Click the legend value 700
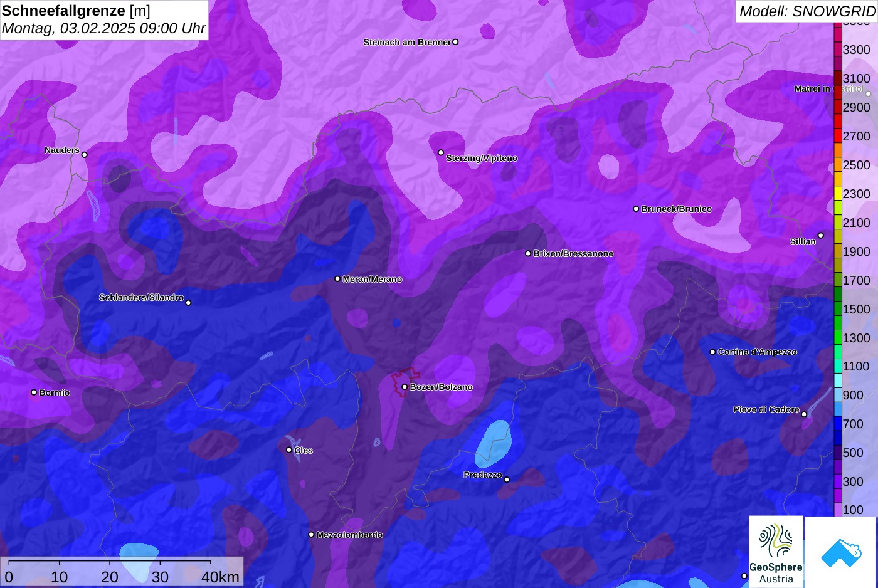 pyautogui.click(x=853, y=424)
